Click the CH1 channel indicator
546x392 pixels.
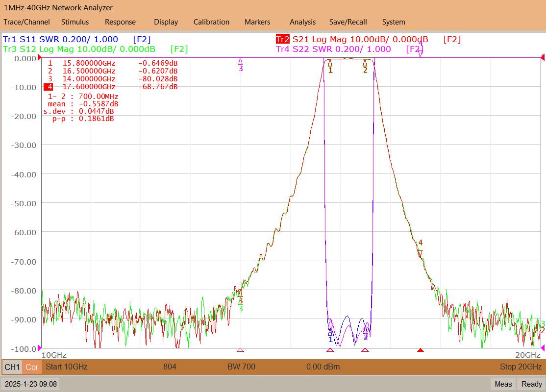(x=12, y=367)
